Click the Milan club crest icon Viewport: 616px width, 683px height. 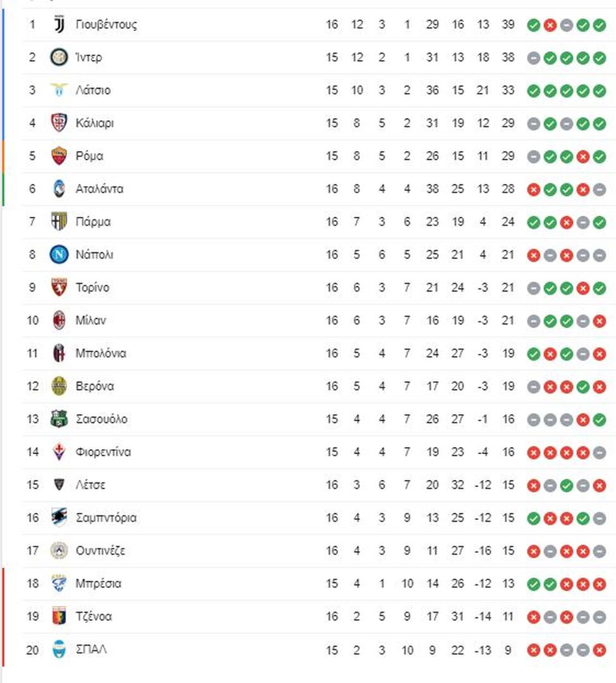coord(59,320)
